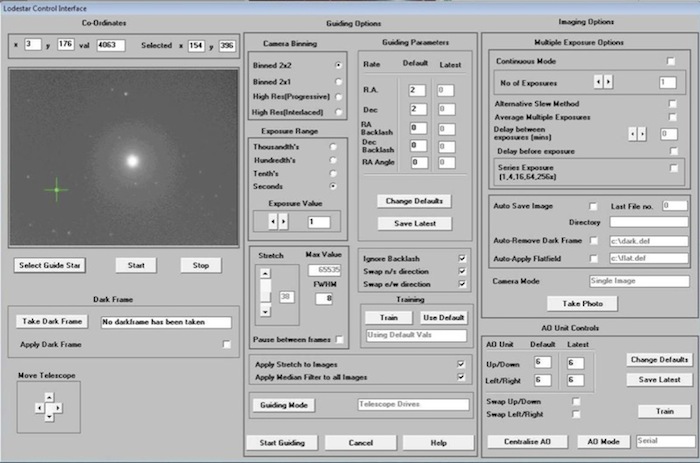Viewport: 700px width, 463px height.
Task: Tick the Auto Save Image checkbox
Action: pyautogui.click(x=593, y=205)
